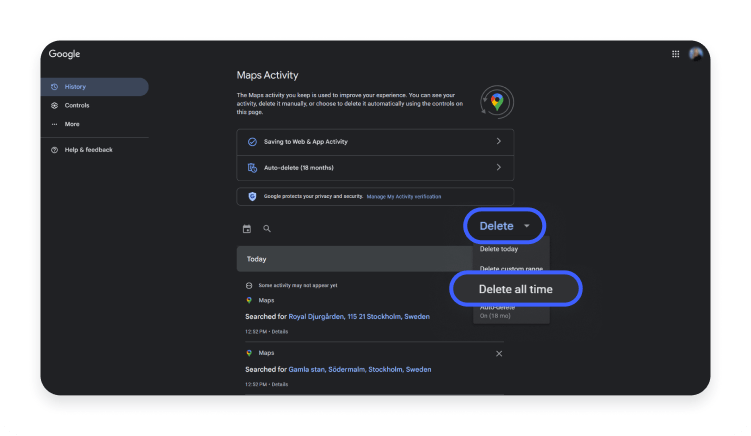Open the account profile avatar
Image resolution: width=751 pixels, height=436 pixels.
[x=695, y=54]
